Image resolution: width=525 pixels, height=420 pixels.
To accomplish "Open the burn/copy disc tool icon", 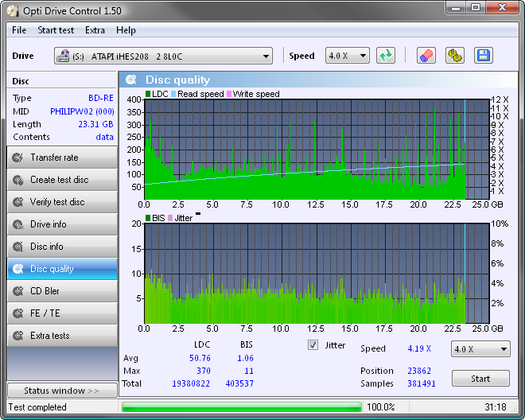I will click(455, 56).
